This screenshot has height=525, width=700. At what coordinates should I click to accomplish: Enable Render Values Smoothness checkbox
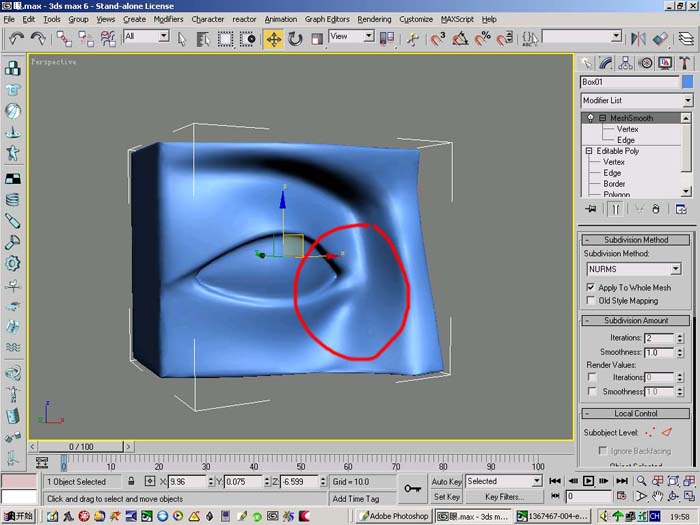(x=592, y=392)
